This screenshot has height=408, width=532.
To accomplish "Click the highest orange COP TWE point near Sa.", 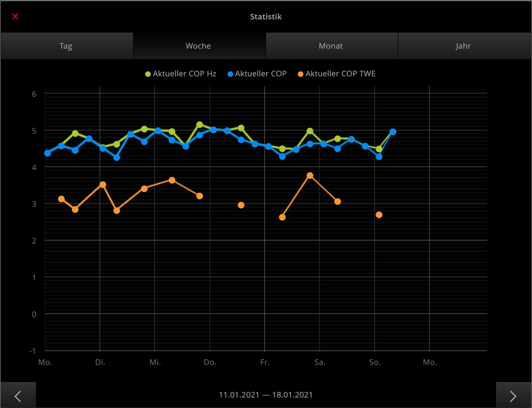I will tap(310, 176).
